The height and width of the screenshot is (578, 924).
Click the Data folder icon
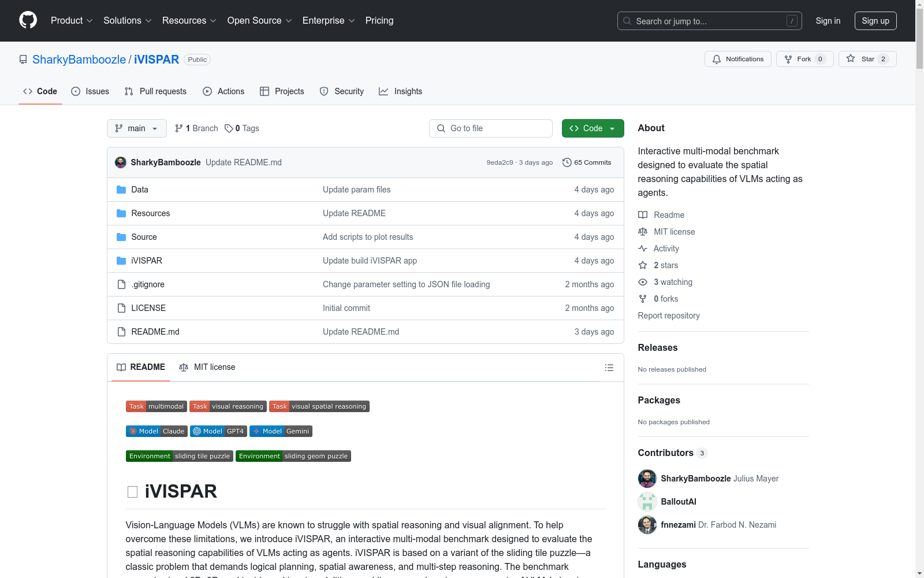pos(121,190)
